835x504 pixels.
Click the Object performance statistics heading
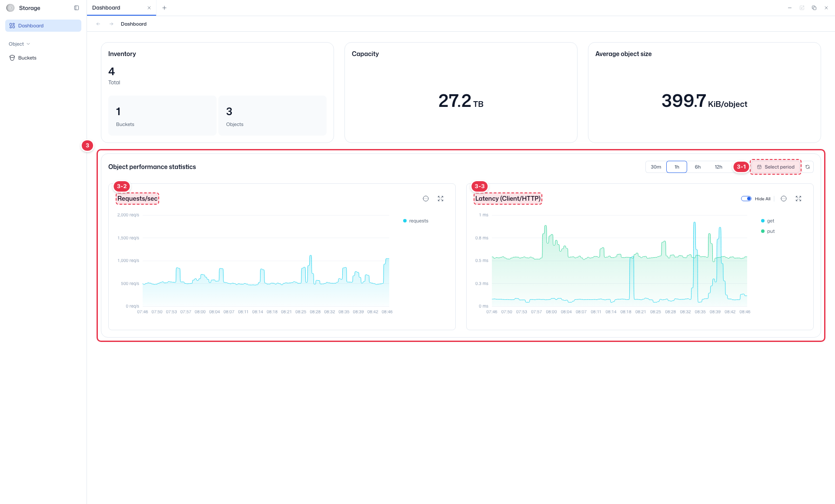[x=152, y=167]
